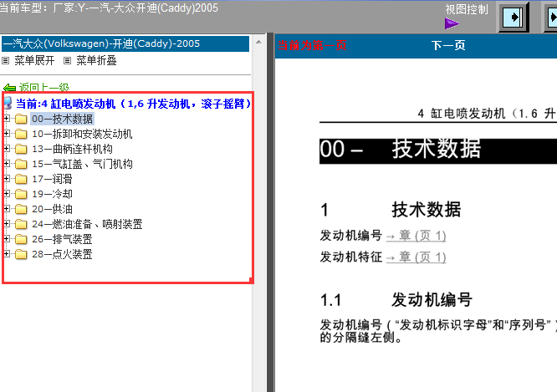The width and height of the screenshot is (557, 392).
Task: Expand the 28—点火装置 node
Action: pos(7,253)
